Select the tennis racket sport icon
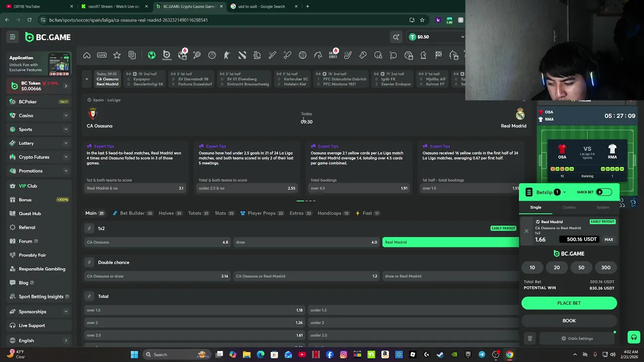 (197, 55)
